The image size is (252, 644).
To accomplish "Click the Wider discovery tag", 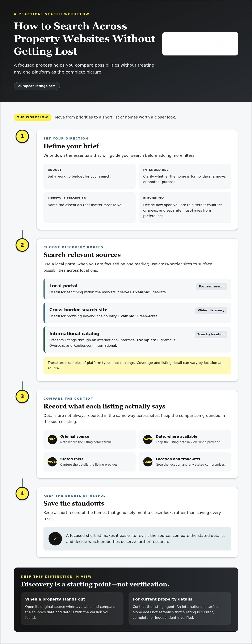I will pos(211,310).
